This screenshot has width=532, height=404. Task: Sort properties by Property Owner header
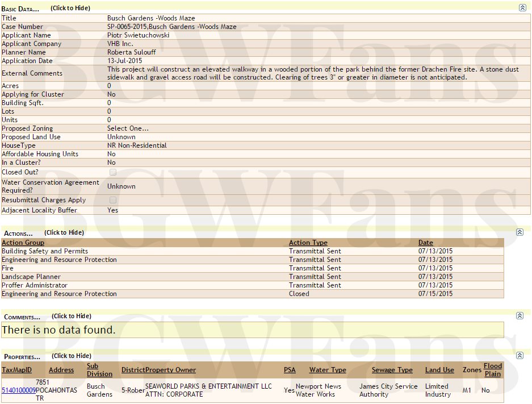[x=171, y=370]
